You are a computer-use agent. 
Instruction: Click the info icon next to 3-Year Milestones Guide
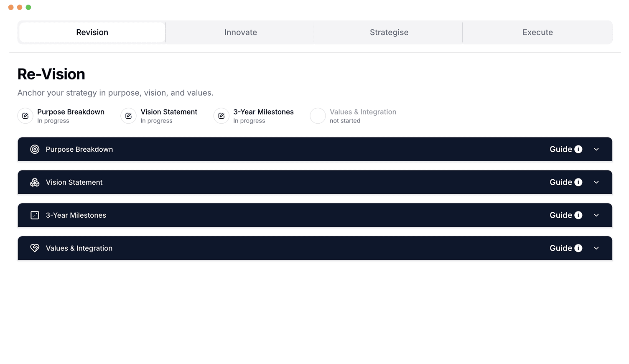pyautogui.click(x=578, y=215)
